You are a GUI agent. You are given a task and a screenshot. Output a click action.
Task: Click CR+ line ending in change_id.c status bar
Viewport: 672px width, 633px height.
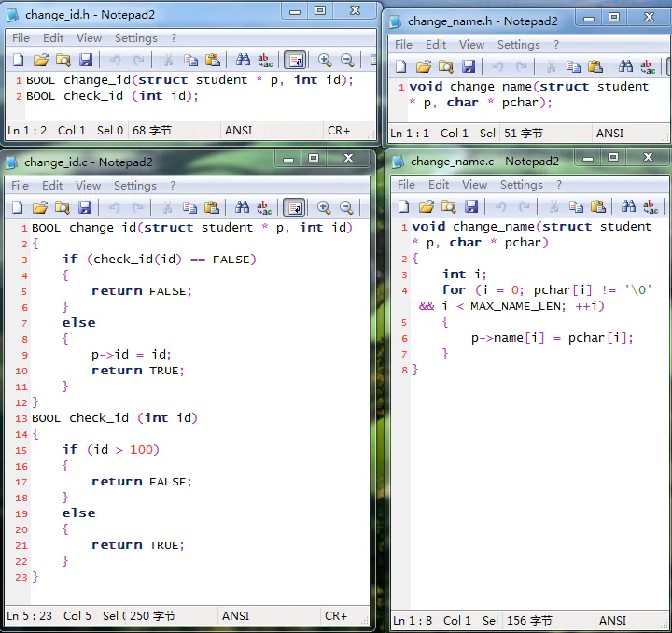point(336,616)
